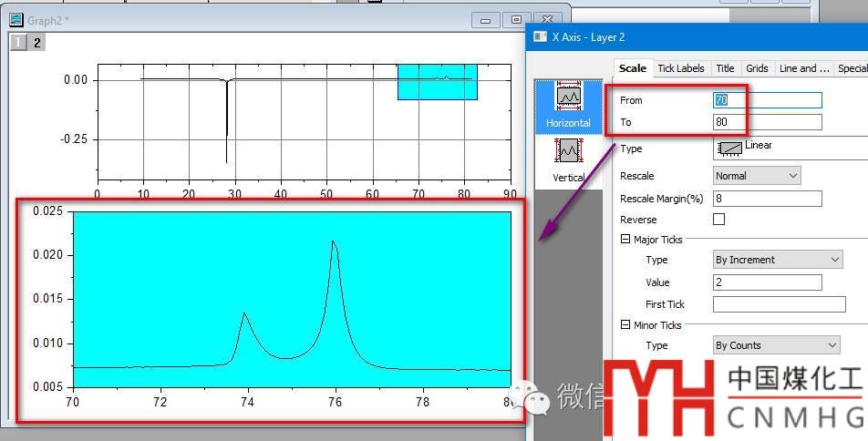Open the Grids tab

[757, 68]
